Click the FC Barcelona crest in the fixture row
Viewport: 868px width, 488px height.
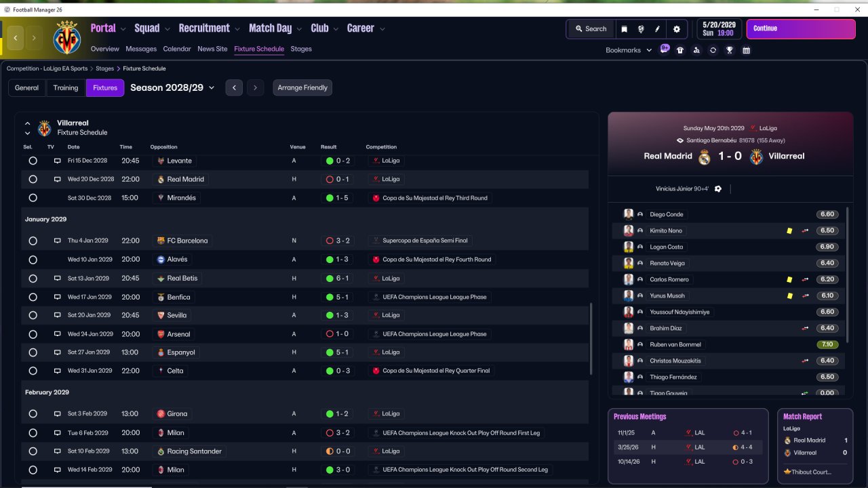(x=161, y=241)
